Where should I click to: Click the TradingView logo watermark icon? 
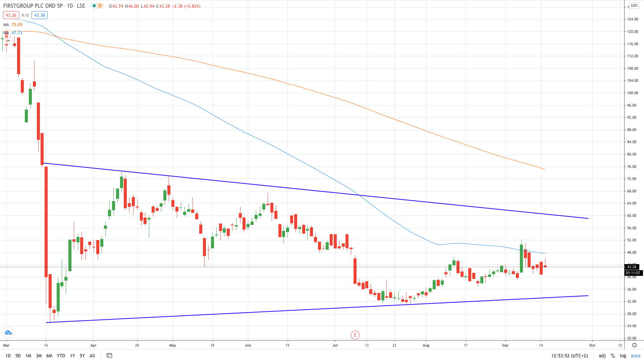8,333
